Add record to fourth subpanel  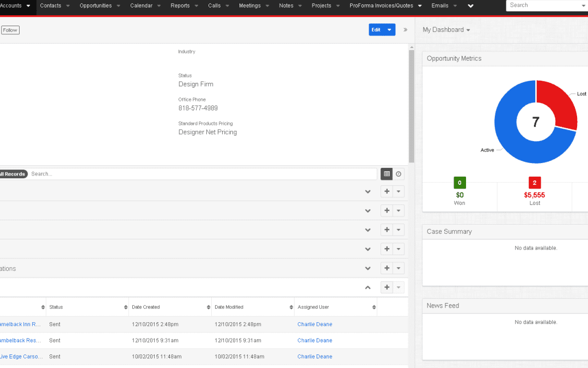387,249
